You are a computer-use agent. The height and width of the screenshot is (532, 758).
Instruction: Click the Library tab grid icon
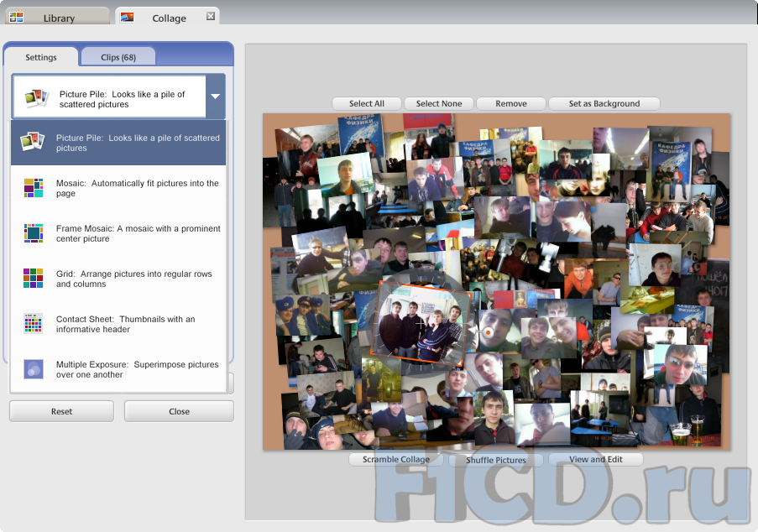pos(17,18)
